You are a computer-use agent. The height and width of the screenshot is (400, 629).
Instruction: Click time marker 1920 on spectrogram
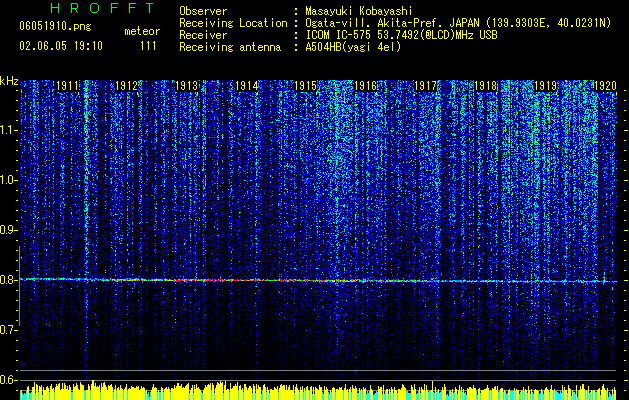click(x=605, y=86)
